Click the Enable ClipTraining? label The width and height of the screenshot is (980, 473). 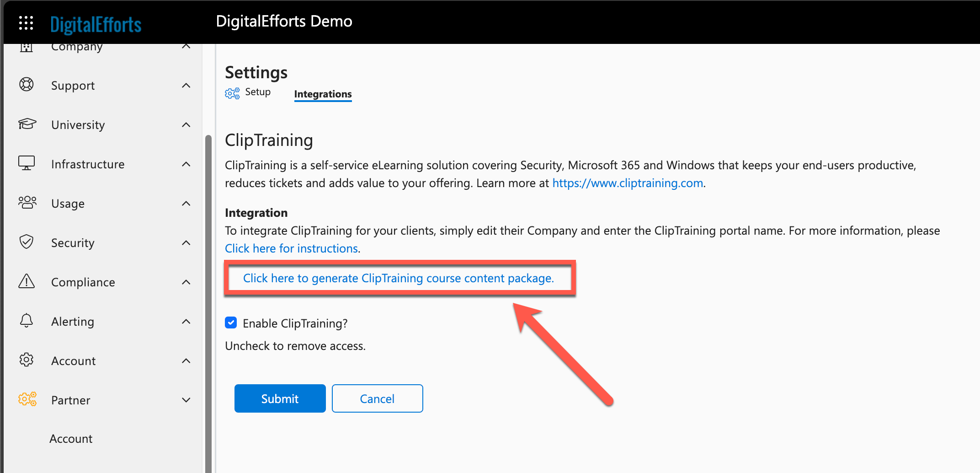point(295,323)
